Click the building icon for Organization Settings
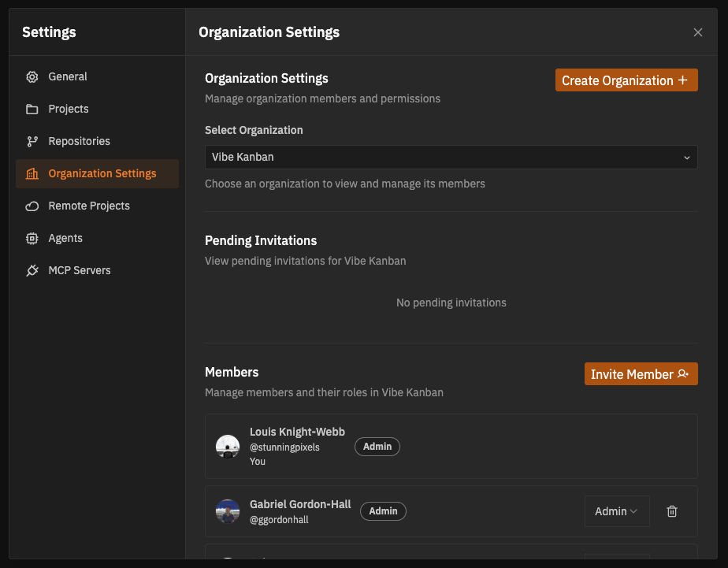This screenshot has height=568, width=728. click(x=32, y=174)
